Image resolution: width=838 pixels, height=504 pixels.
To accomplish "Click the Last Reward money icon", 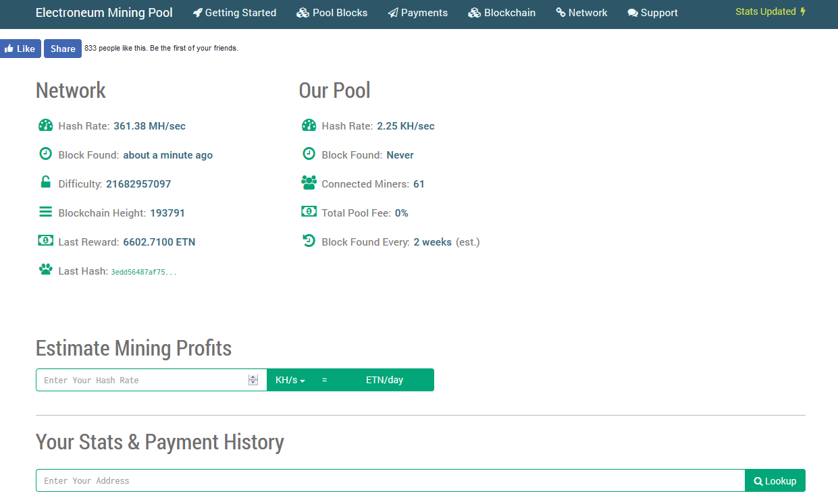I will coord(45,240).
